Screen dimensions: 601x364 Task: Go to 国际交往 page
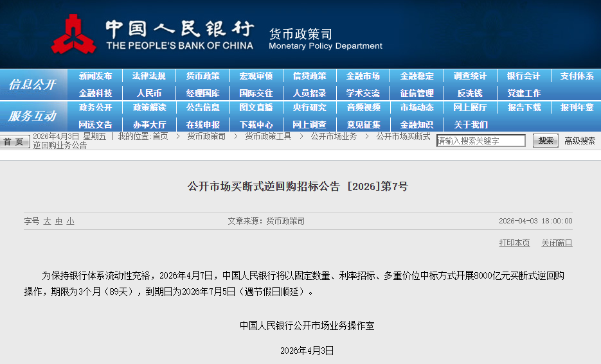click(x=256, y=93)
